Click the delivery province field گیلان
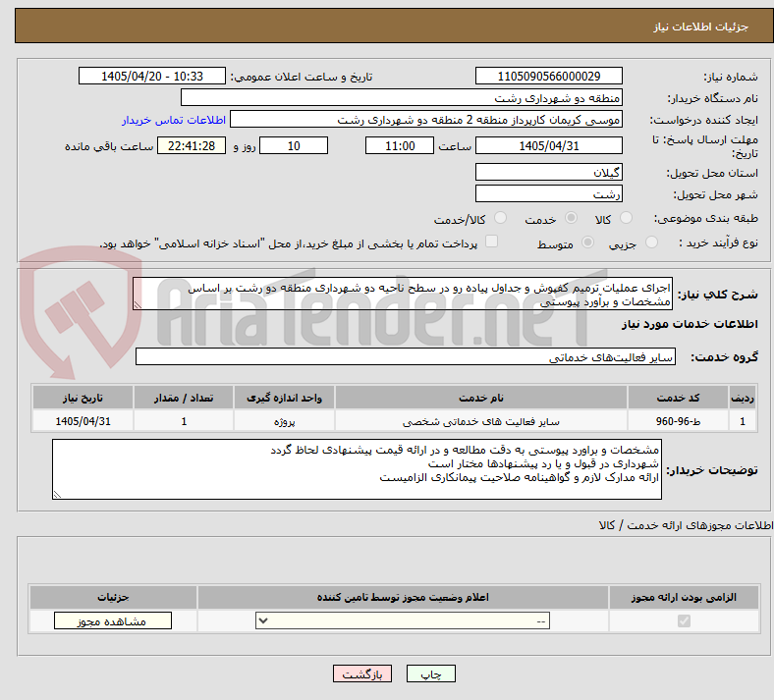774x700 pixels. click(549, 172)
